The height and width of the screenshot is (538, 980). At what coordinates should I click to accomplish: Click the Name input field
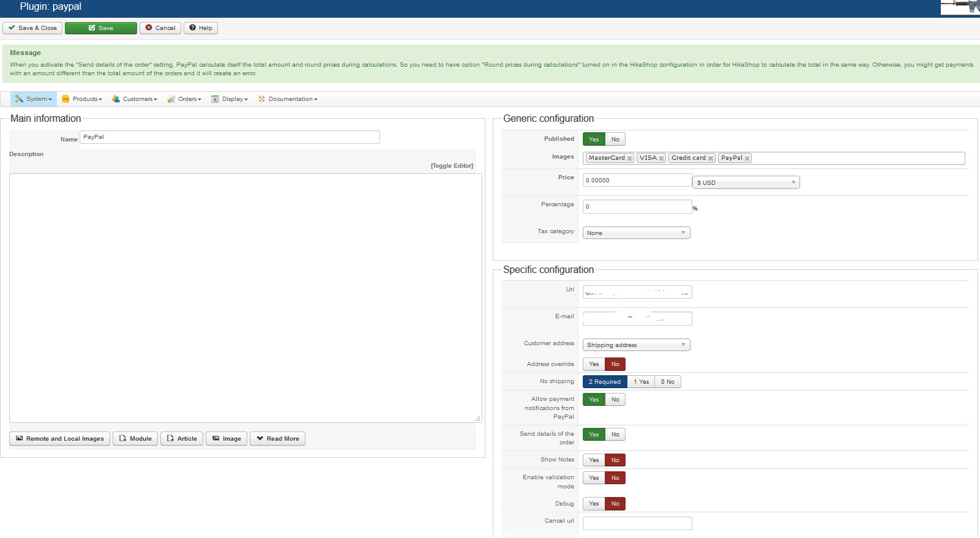pos(230,137)
